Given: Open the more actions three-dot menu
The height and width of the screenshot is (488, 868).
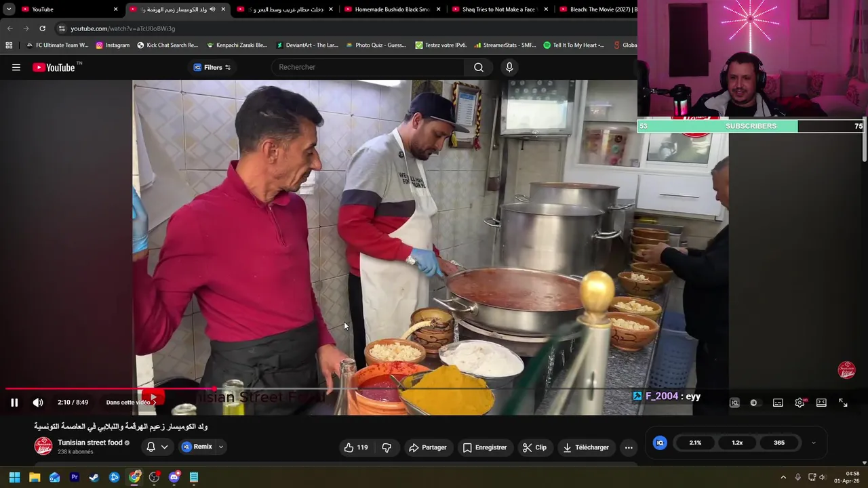Looking at the screenshot, I should click(629, 447).
